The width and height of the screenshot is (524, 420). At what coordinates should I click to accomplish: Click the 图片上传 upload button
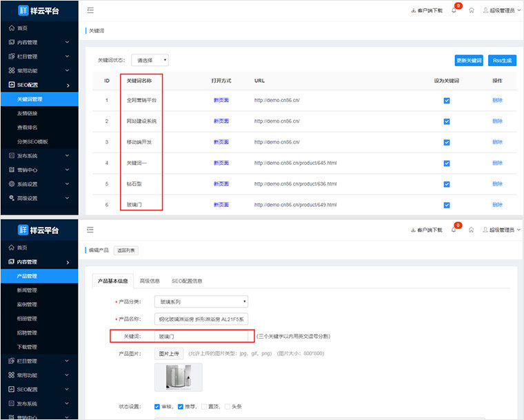tap(169, 354)
